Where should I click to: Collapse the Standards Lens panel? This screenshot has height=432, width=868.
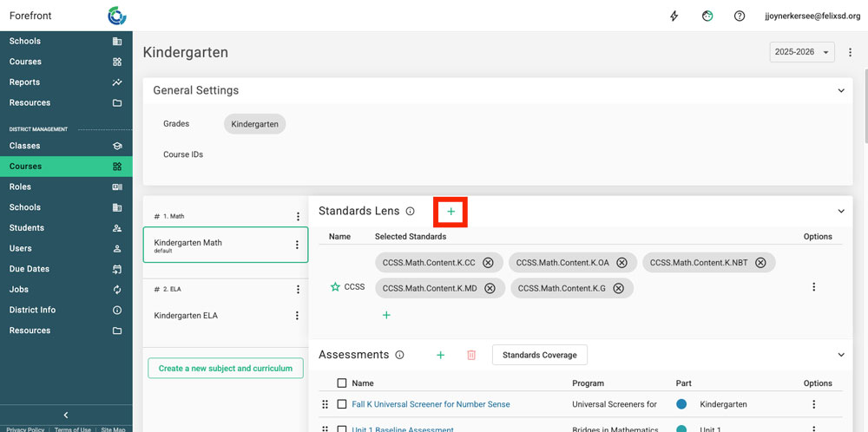[840, 211]
